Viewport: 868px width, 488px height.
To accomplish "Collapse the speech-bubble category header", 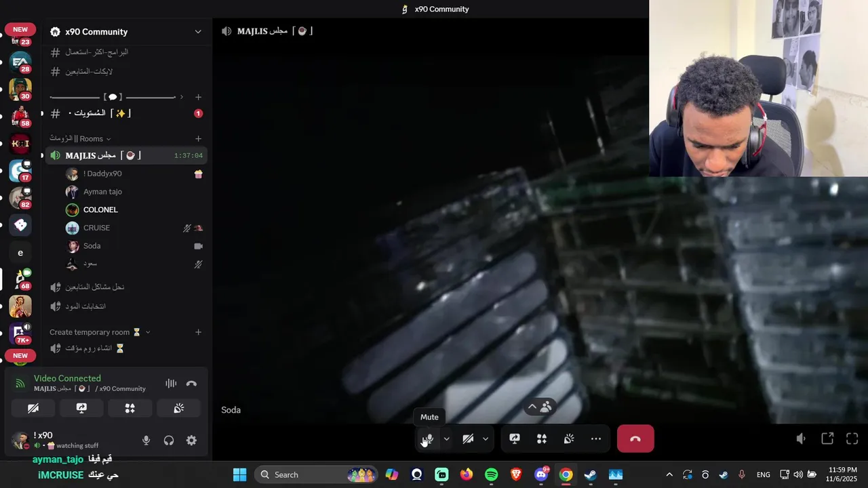I will click(x=117, y=97).
